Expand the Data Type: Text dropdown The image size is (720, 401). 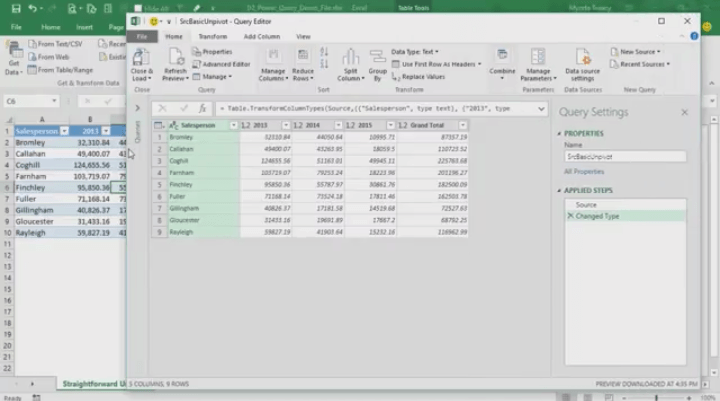pos(416,51)
